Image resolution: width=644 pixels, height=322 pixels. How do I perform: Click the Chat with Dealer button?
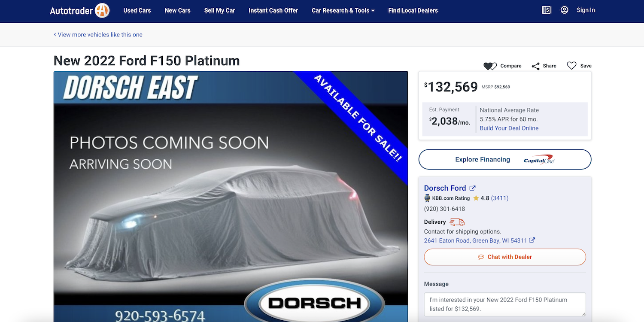coord(505,257)
